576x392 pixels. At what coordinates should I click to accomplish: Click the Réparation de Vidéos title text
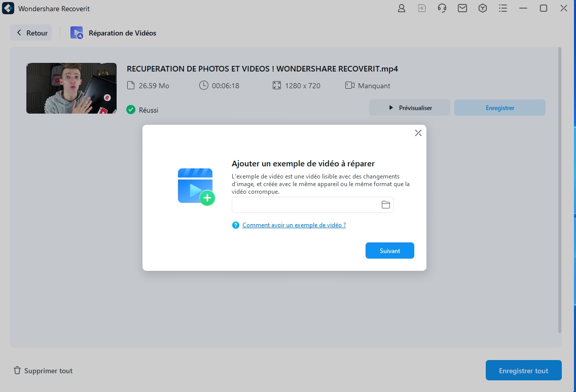point(122,33)
